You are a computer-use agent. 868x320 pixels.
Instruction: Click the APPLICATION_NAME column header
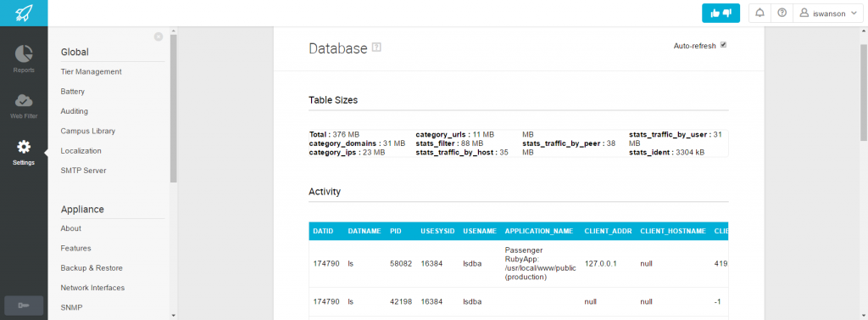point(538,231)
